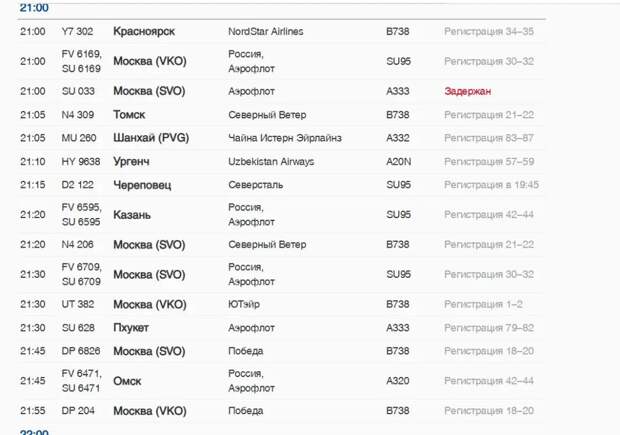The width and height of the screenshot is (620, 435).
Task: Click the Омск destination
Action: point(127,381)
